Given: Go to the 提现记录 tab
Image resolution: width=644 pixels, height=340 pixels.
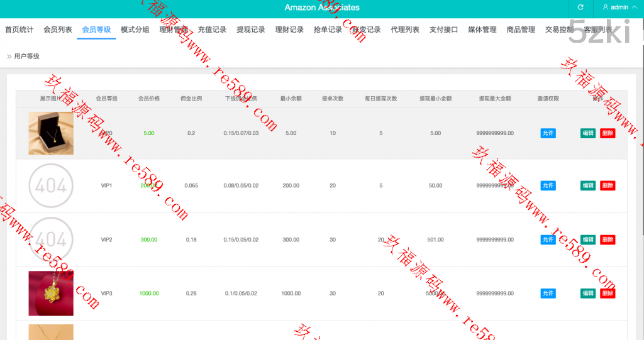Looking at the screenshot, I should tap(250, 30).
